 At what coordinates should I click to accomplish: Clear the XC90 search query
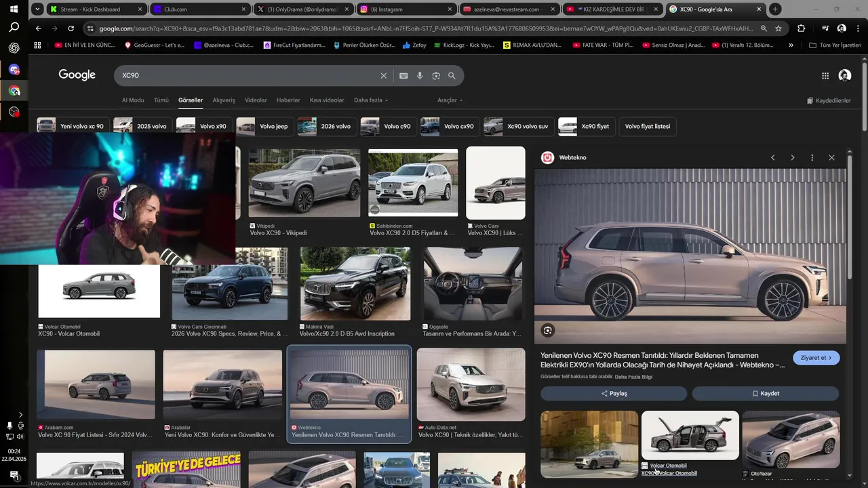pos(383,76)
